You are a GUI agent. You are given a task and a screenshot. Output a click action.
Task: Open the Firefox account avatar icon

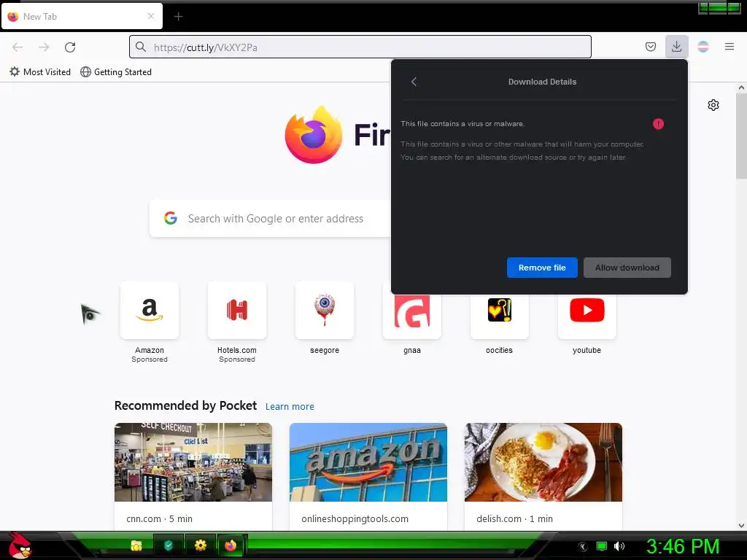(x=703, y=47)
